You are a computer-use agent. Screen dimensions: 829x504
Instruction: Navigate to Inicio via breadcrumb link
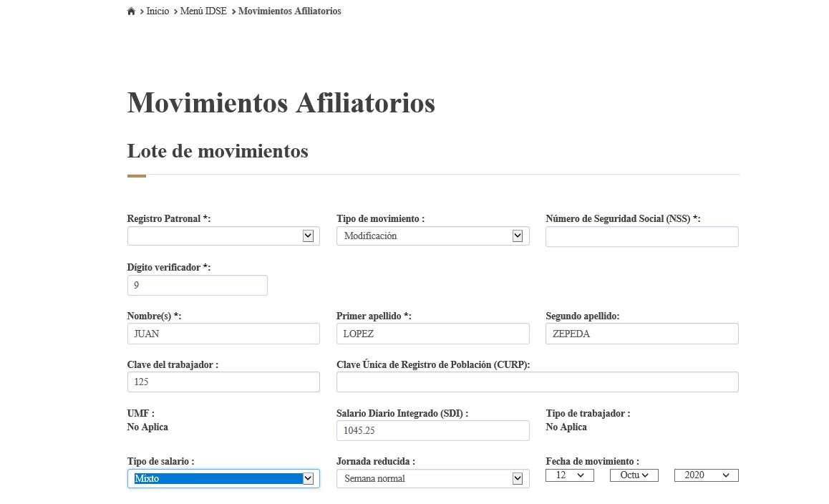tap(157, 11)
